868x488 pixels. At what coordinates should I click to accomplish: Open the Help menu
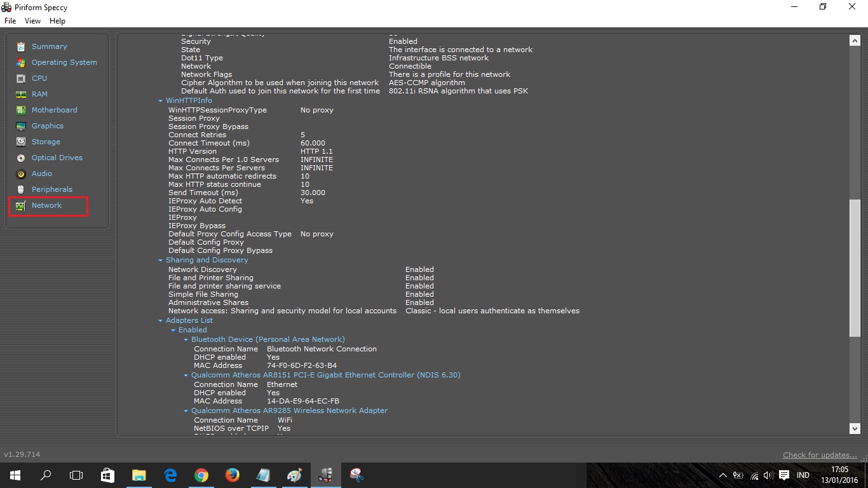point(57,21)
